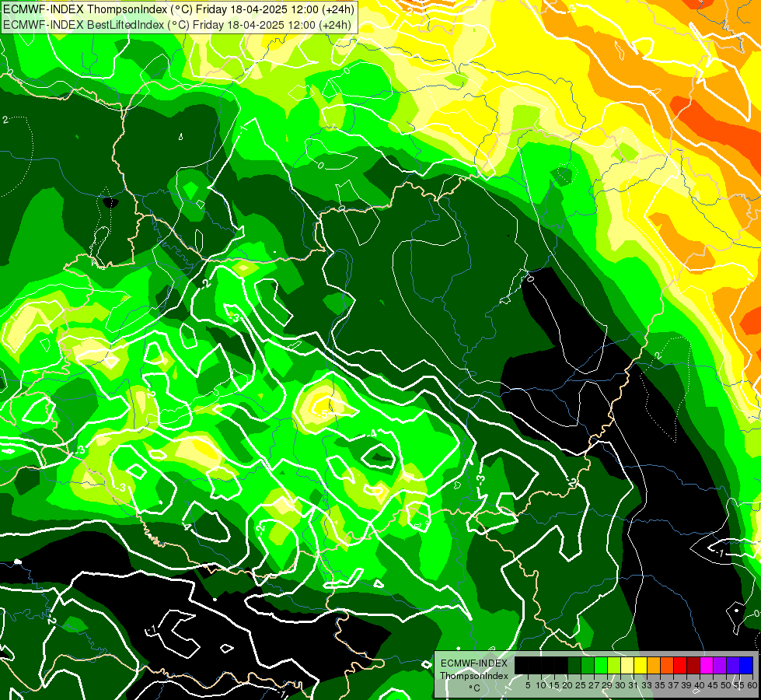Click the legend scale value 60
Viewport: 761px width, 700px height.
coord(752,685)
